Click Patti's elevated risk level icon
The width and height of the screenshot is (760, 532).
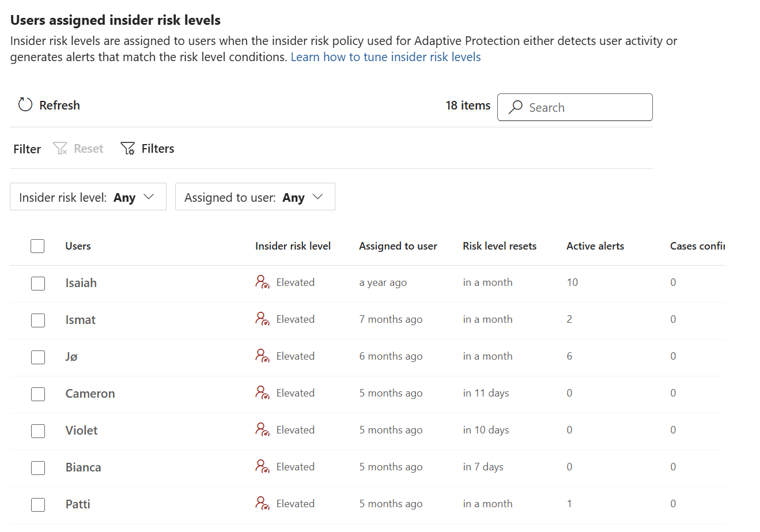[x=262, y=504]
